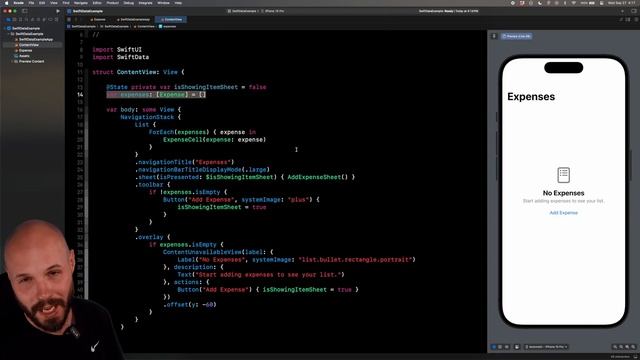
Task: Zoom out the preview canvas
Action: click(x=615, y=347)
